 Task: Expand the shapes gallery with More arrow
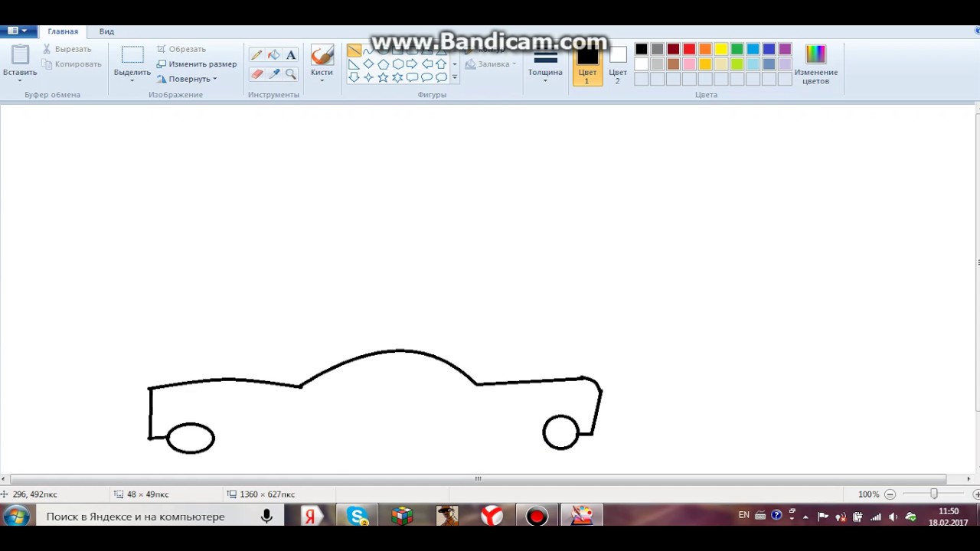(x=454, y=78)
